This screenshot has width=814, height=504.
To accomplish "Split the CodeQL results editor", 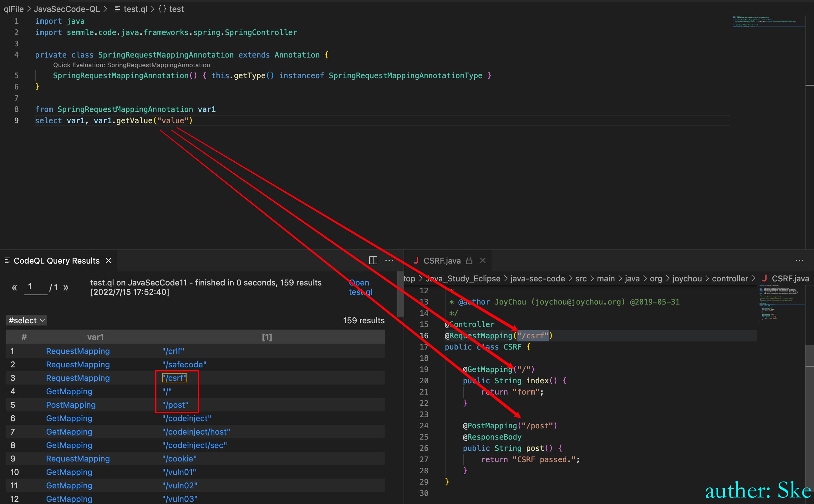I will click(373, 260).
